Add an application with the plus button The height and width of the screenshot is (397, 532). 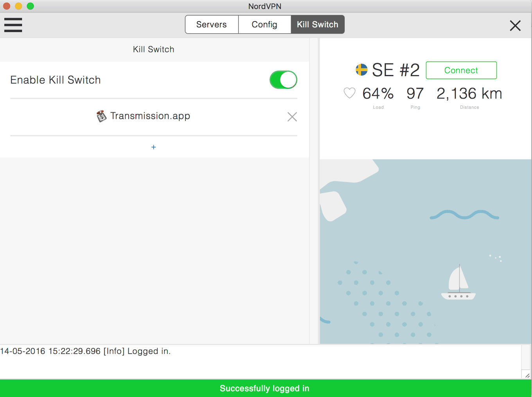(154, 147)
